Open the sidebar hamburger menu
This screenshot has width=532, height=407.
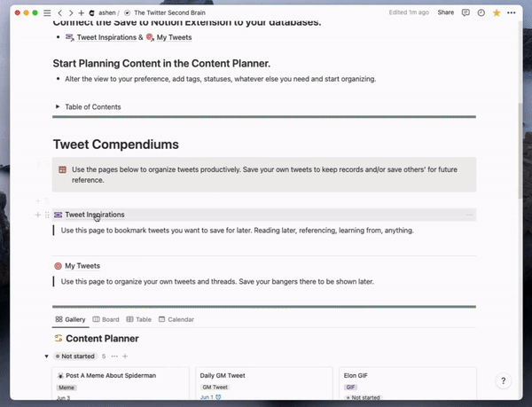(x=47, y=13)
